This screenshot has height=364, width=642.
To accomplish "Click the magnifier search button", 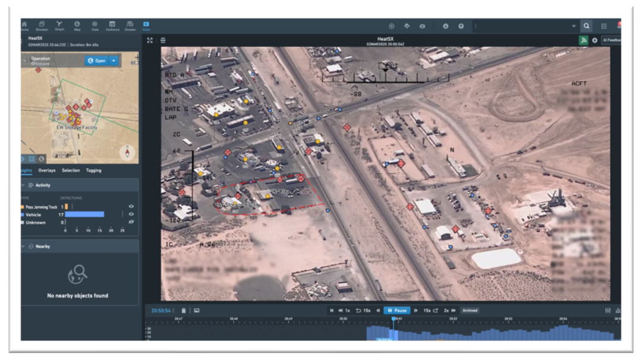I will [x=586, y=26].
